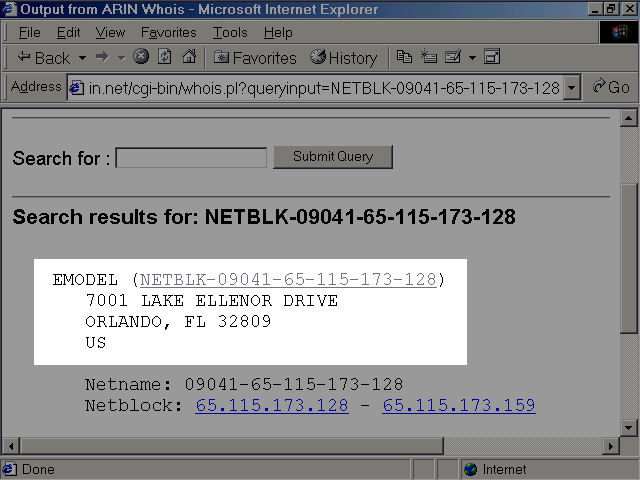Click the EMODEL organization name text

tap(85, 280)
